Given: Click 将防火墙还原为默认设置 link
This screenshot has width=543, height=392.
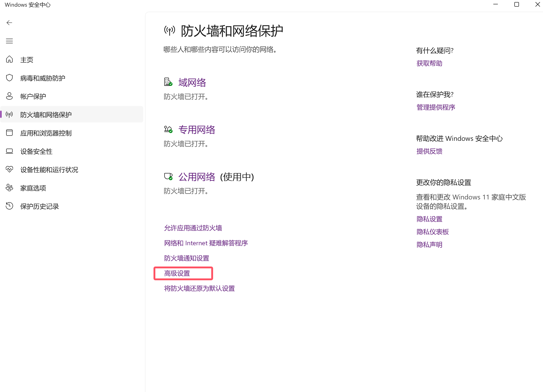Looking at the screenshot, I should [199, 288].
